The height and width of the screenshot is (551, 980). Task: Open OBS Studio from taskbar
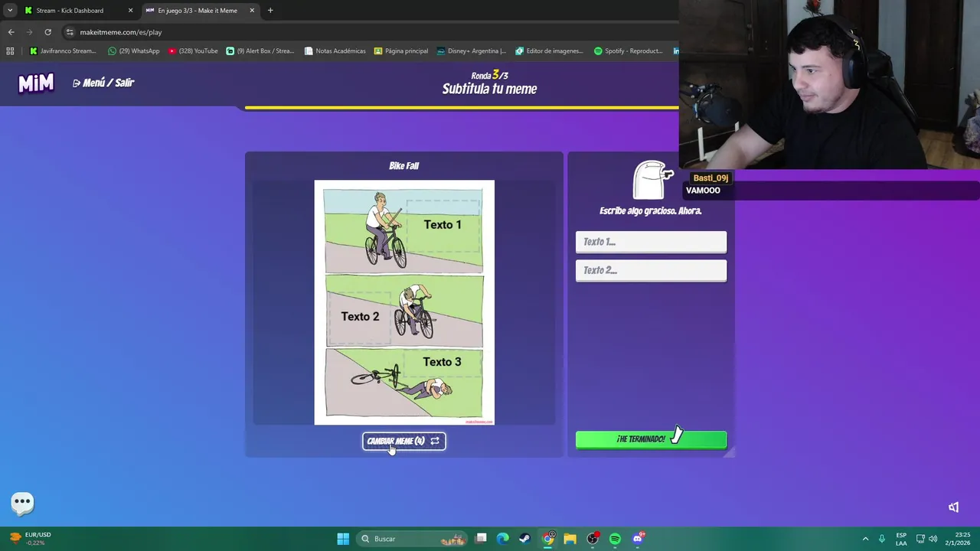click(x=593, y=539)
